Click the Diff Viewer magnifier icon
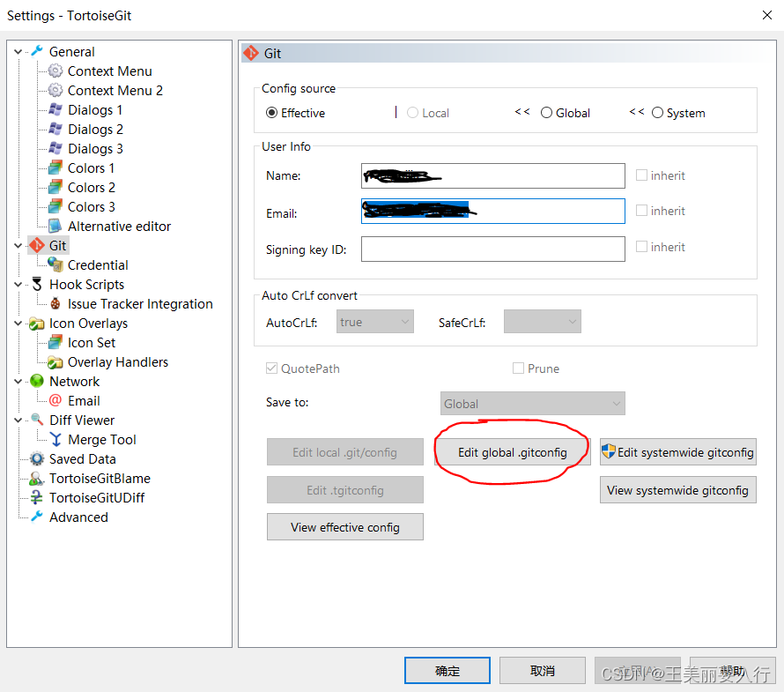Image resolution: width=784 pixels, height=692 pixels. click(37, 420)
